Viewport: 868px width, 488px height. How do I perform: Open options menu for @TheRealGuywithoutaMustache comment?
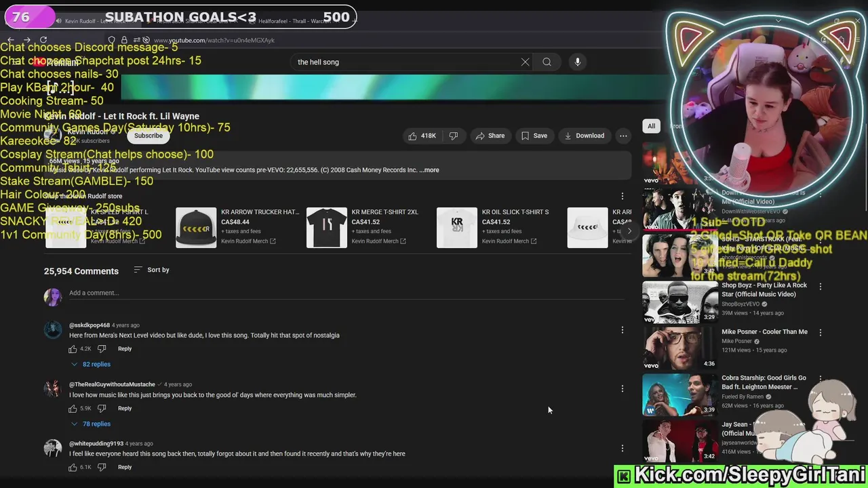(623, 389)
